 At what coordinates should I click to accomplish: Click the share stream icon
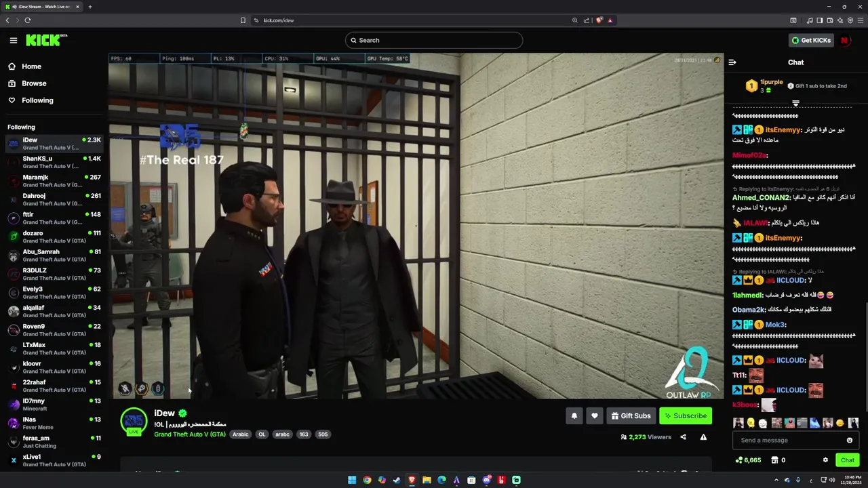[683, 437]
